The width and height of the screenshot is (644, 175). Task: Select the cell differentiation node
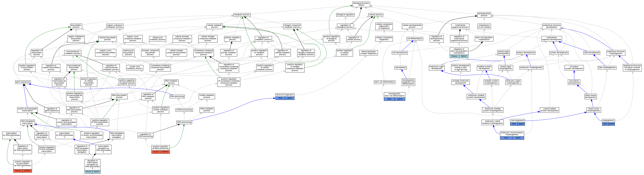[x=415, y=39]
